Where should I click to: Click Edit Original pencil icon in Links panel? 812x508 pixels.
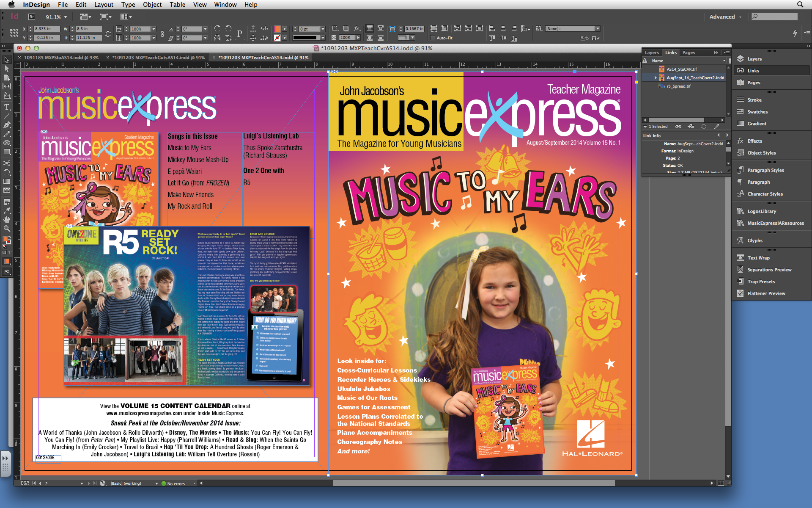click(716, 127)
